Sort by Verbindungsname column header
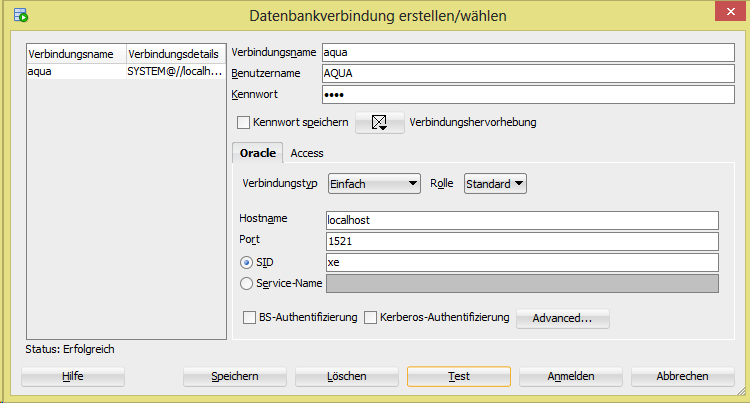The image size is (750, 403). (x=75, y=53)
